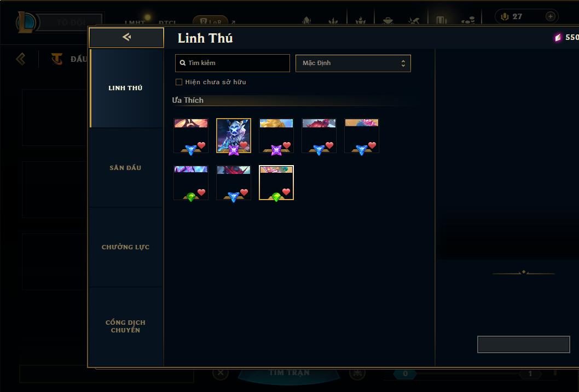
Task: Select the green-gem little legend with gold border
Action: 276,183
